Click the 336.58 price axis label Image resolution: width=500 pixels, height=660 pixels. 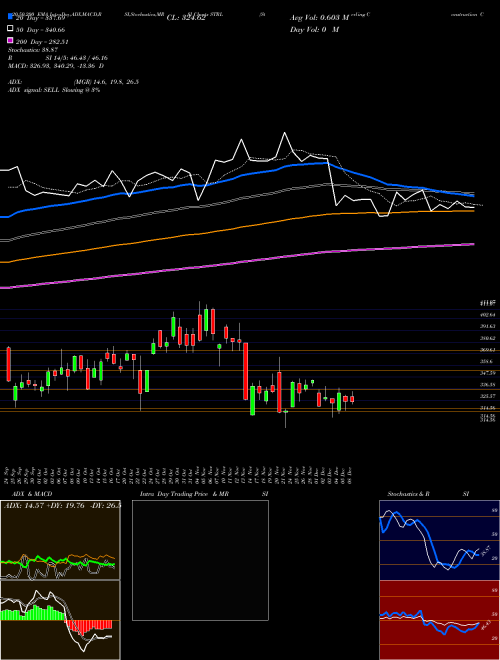coord(487,385)
